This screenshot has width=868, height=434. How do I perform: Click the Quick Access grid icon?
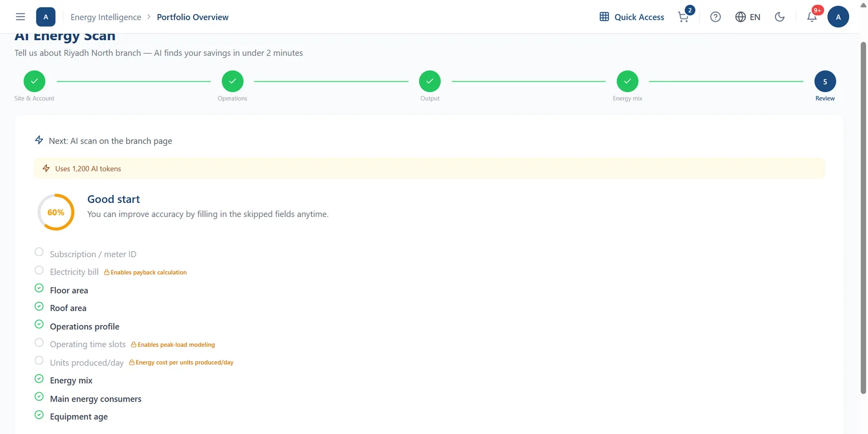pos(604,17)
